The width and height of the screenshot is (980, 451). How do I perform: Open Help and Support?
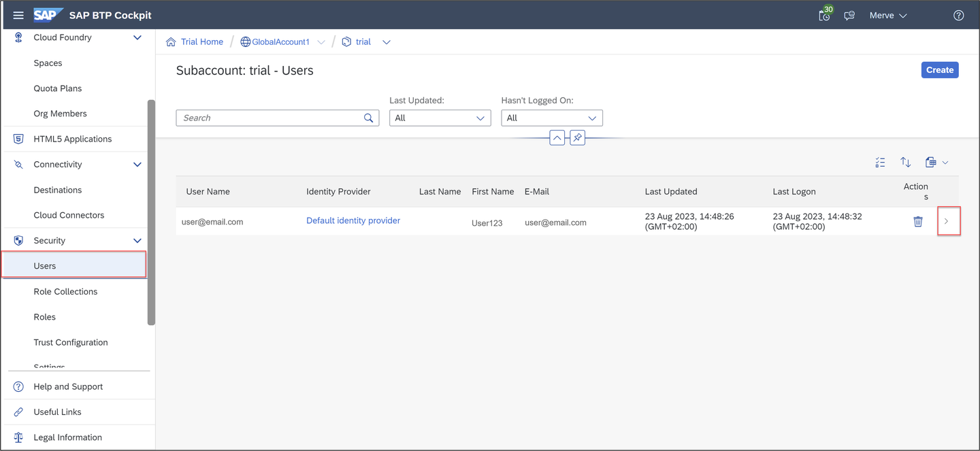68,386
